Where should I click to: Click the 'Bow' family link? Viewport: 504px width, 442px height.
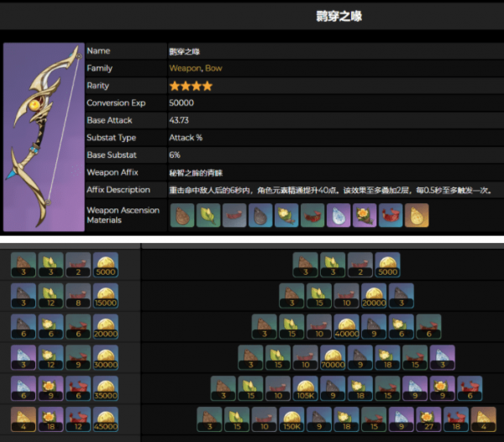[x=213, y=68]
